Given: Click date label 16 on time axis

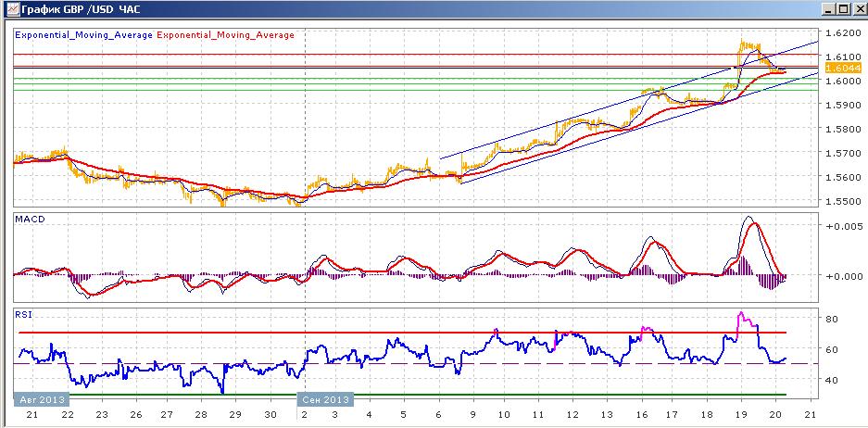Looking at the screenshot, I should pyautogui.click(x=642, y=415).
